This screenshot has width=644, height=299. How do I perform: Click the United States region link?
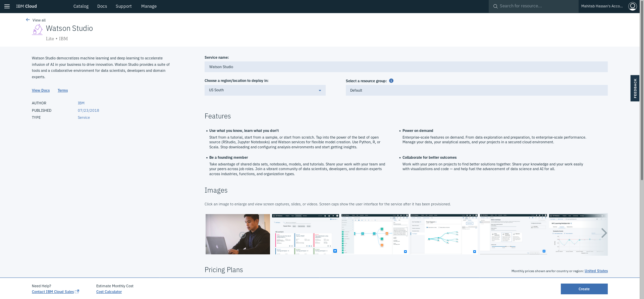[596, 271]
